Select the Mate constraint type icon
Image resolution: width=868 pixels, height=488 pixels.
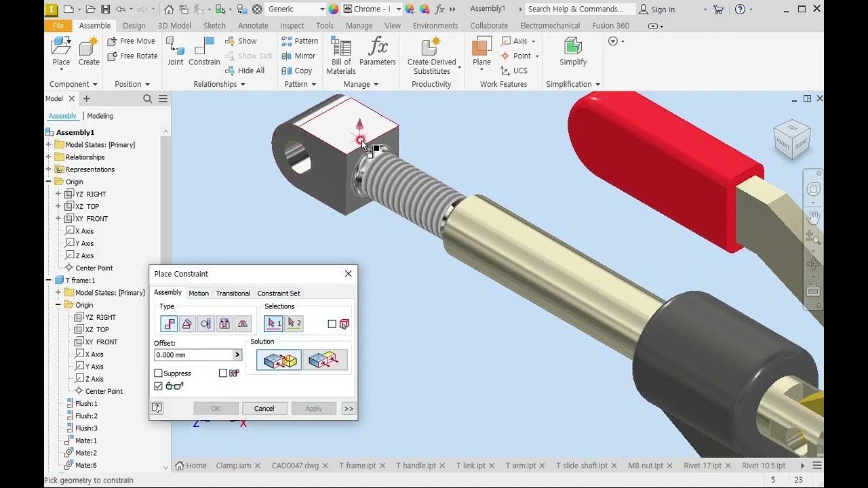[x=169, y=324]
